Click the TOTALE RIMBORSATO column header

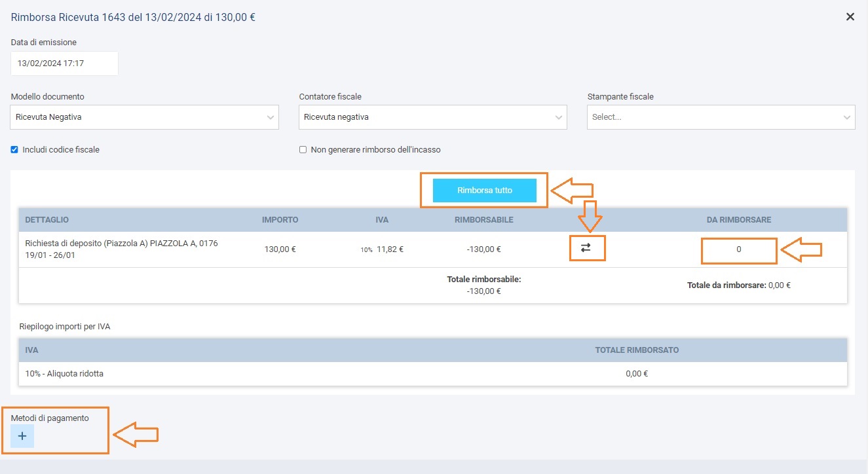click(636, 350)
